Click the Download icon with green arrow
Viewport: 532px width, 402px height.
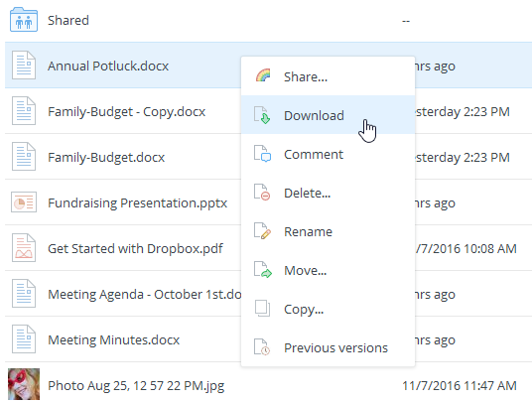(x=262, y=115)
